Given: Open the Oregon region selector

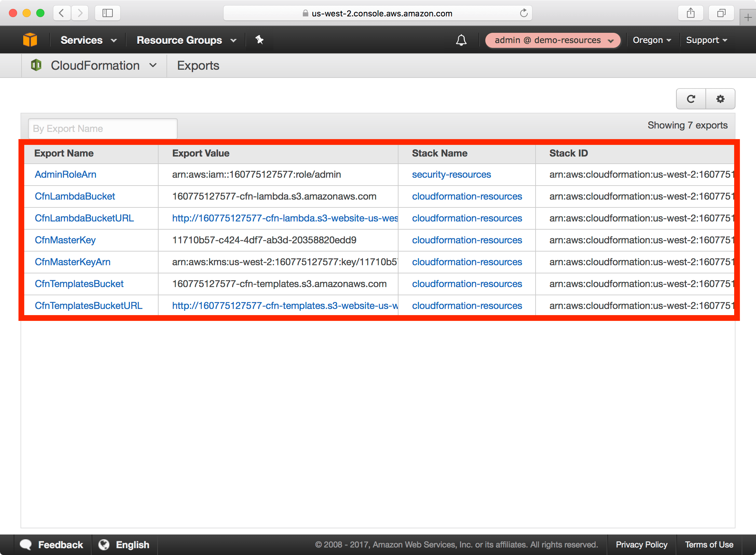Looking at the screenshot, I should tap(651, 40).
